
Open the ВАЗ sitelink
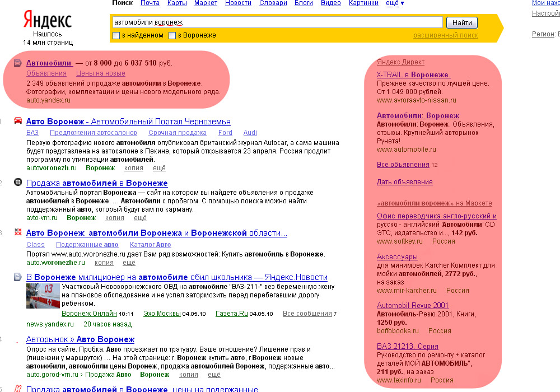tap(32, 133)
